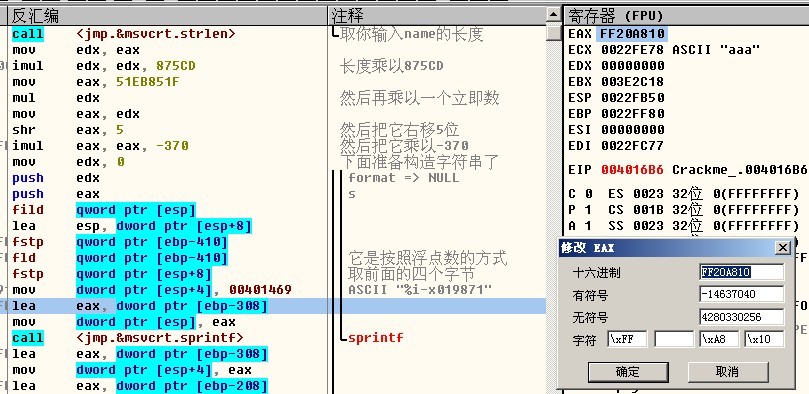Screen dimensions: 809x394
Task: Select the \x10 character field
Action: pyautogui.click(x=765, y=339)
